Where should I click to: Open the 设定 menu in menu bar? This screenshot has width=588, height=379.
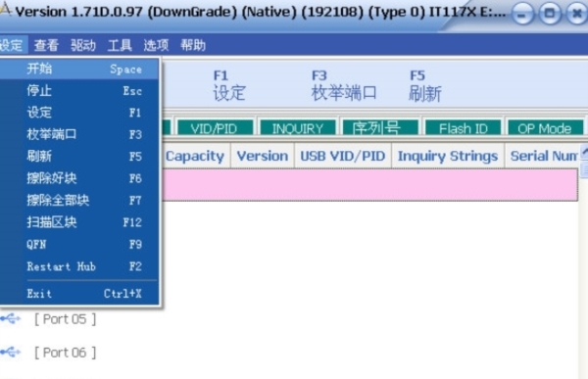click(13, 45)
